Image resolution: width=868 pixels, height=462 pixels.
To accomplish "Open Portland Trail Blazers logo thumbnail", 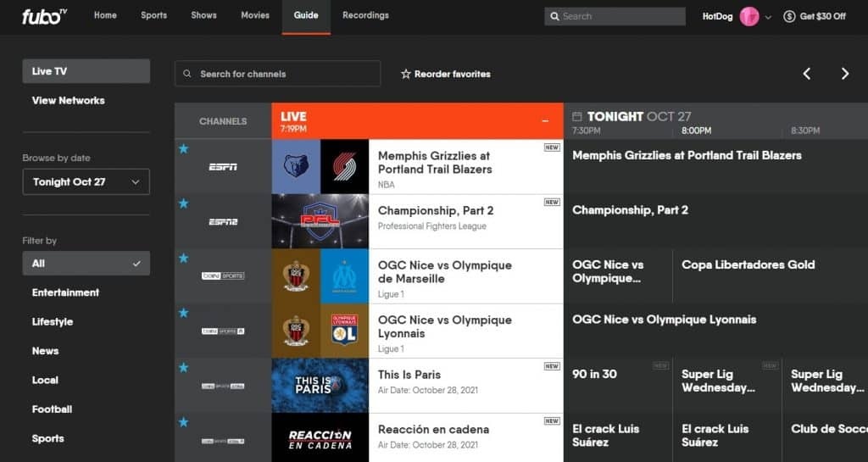I will pyautogui.click(x=344, y=166).
